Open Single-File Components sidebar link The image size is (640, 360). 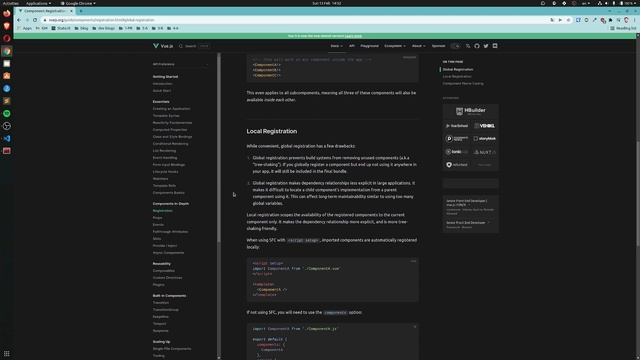tap(172, 349)
